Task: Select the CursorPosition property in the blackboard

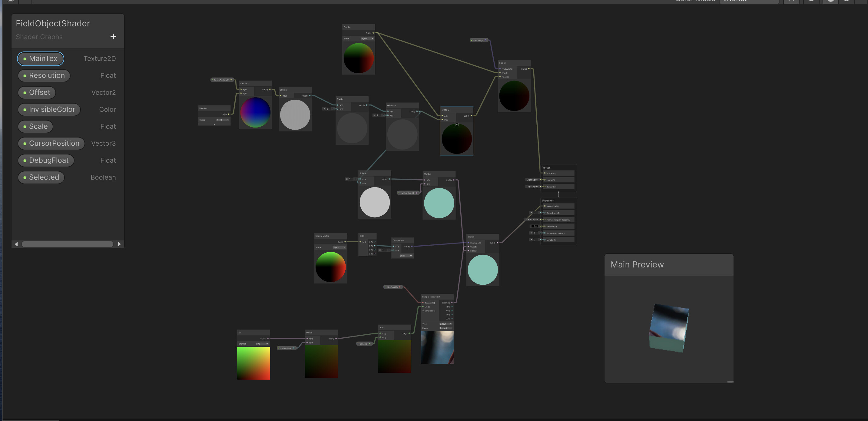Action: click(51, 143)
